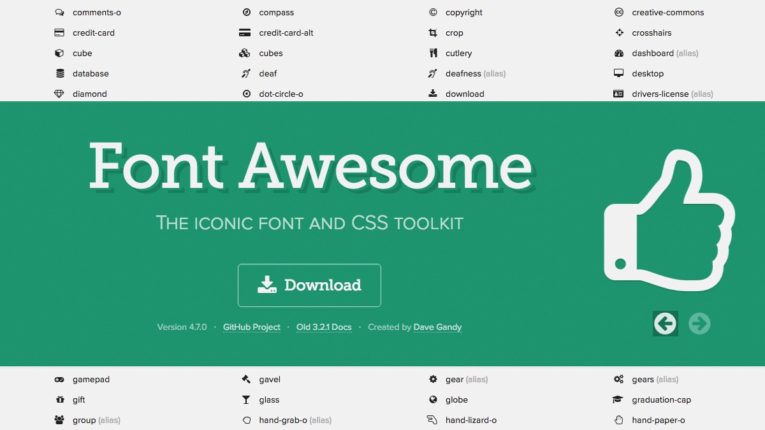Click the drivers-license icon
The height and width of the screenshot is (430, 765).
[618, 94]
